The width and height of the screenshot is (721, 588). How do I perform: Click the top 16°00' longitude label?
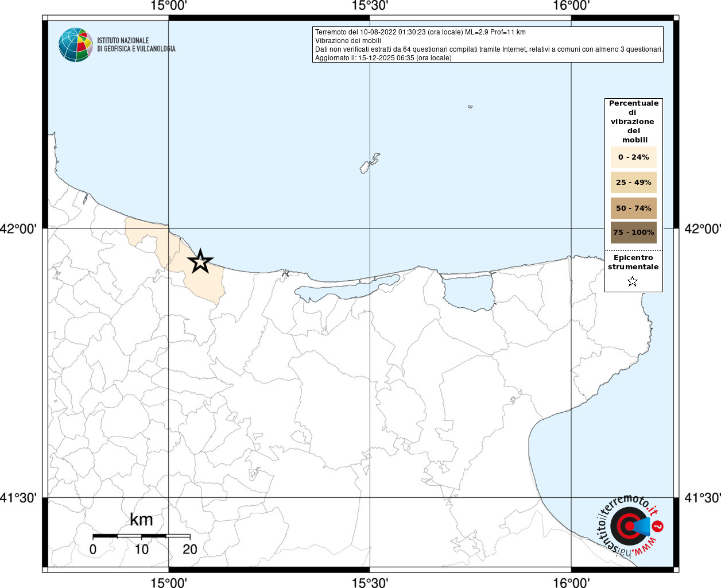pyautogui.click(x=571, y=6)
